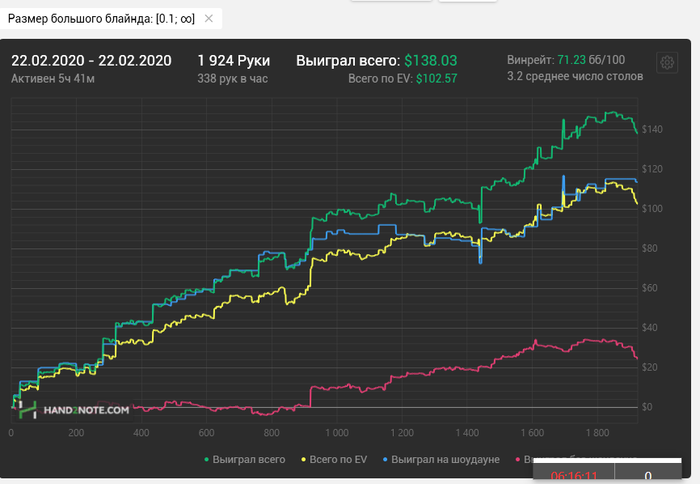Click the red timer 06:16:11 at bottom
The height and width of the screenshot is (484, 700).
tap(574, 476)
